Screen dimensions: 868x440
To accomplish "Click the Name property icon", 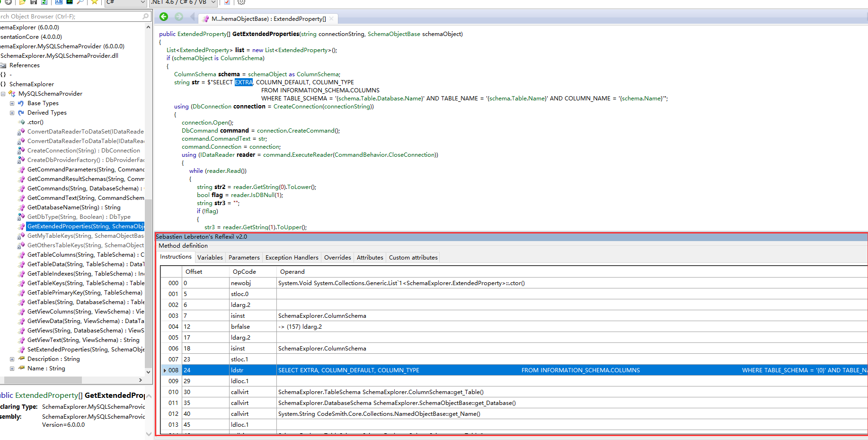I will [21, 368].
